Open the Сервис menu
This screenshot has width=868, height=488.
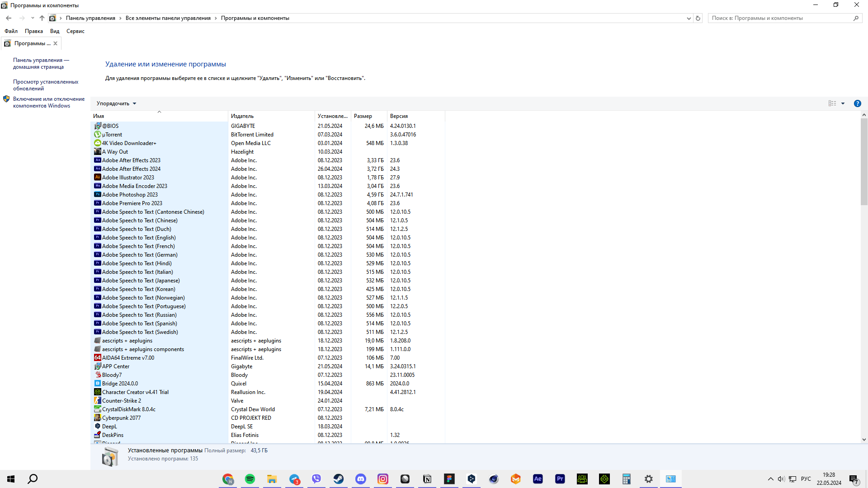tap(75, 31)
